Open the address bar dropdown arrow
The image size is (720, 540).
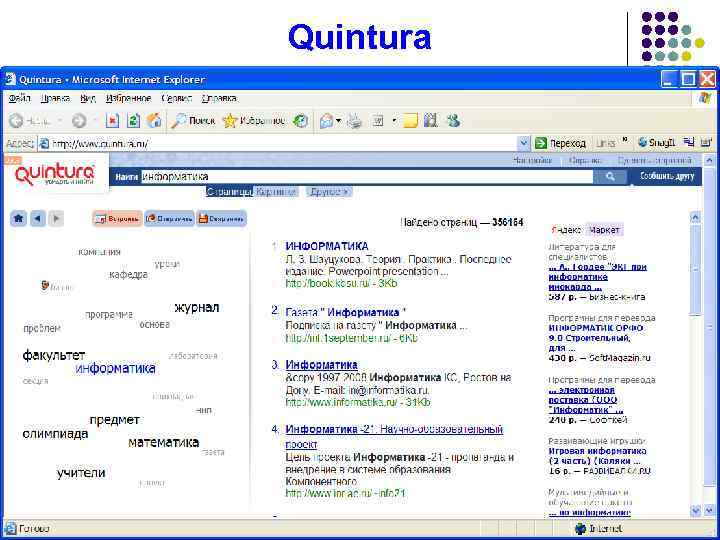point(523,144)
